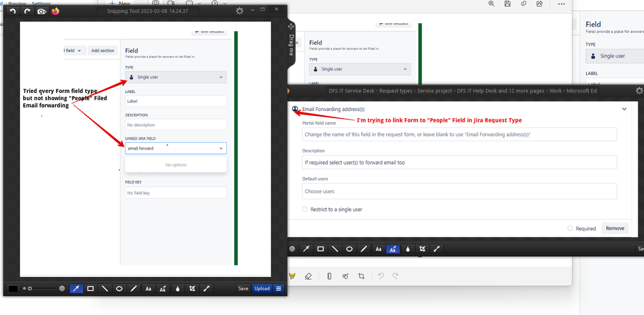Click the image crop icon in the background Snipping Tool

(362, 276)
